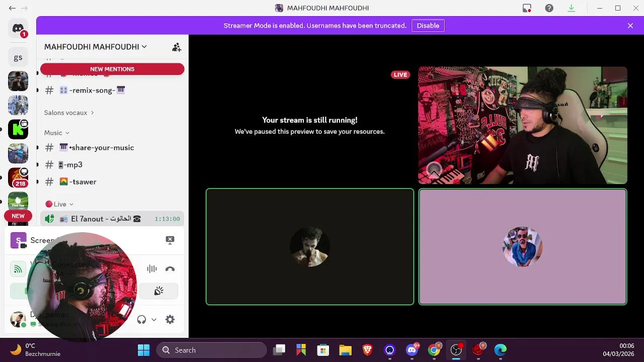Click the NEW unread servers pill
Screen dimensions: 644x362
(x=18, y=216)
